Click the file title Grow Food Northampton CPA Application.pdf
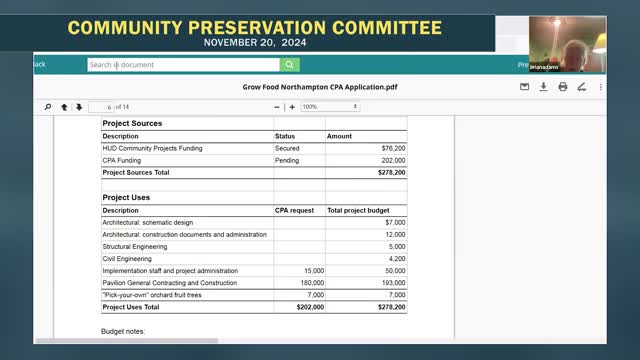The image size is (640, 360). tap(320, 87)
